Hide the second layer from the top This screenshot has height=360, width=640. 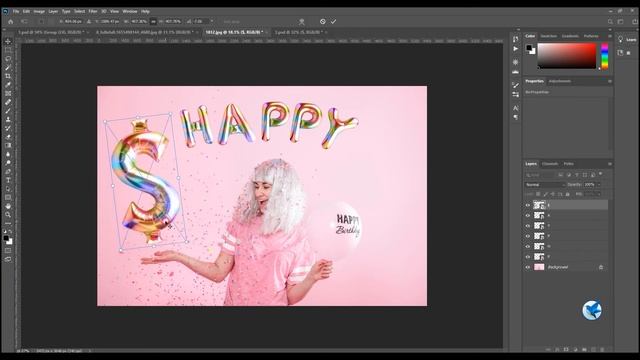528,215
